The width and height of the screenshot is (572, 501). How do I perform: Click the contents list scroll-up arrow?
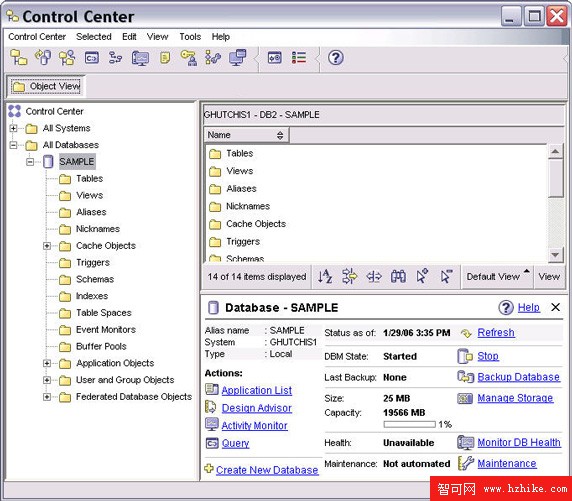[x=555, y=151]
